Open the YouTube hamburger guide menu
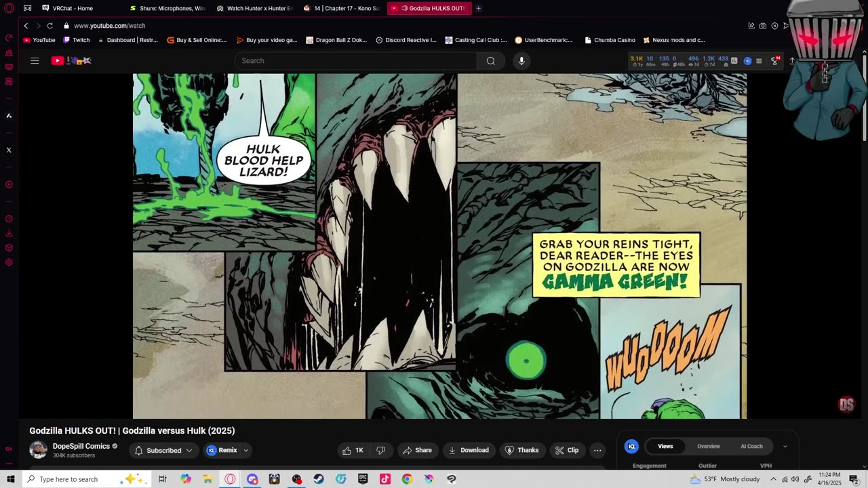 (x=35, y=60)
